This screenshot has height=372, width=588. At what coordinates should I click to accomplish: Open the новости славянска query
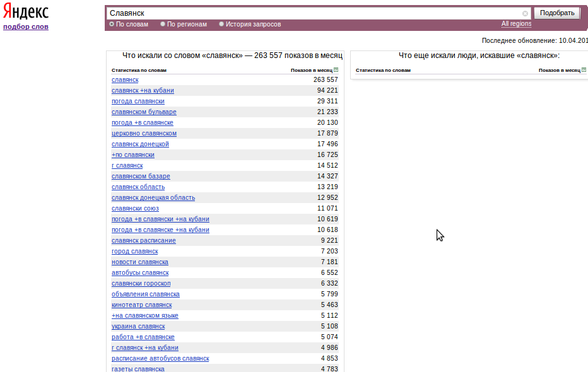140,262
